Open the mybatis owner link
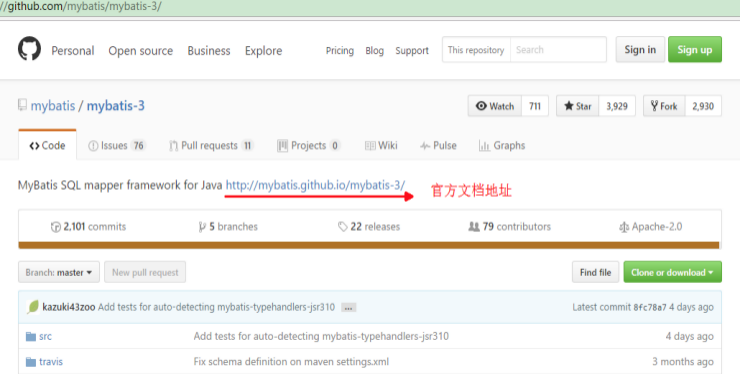The image size is (742, 376). (53, 105)
